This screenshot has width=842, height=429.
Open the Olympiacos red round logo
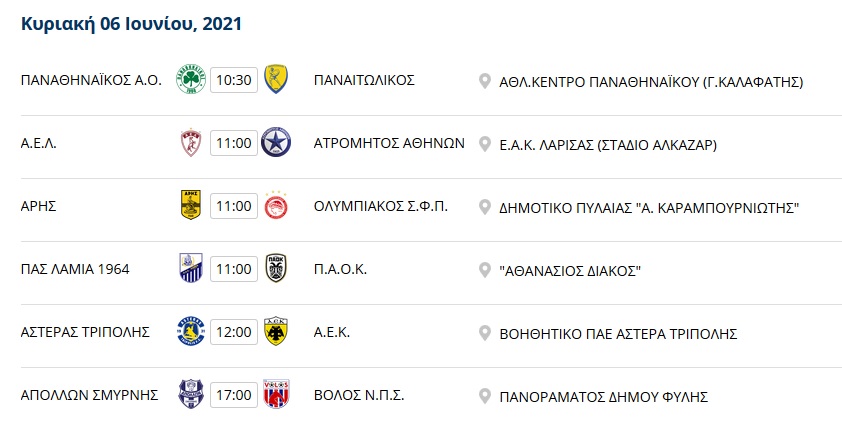point(276,205)
